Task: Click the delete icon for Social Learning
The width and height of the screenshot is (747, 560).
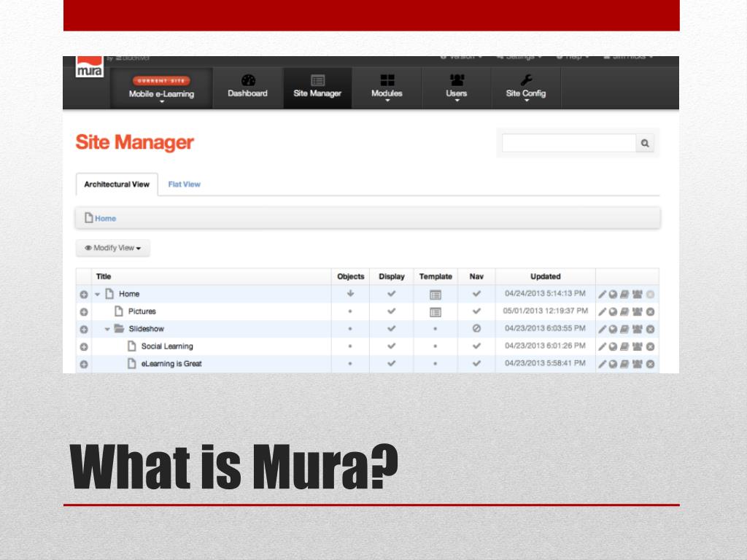Action: tap(650, 346)
